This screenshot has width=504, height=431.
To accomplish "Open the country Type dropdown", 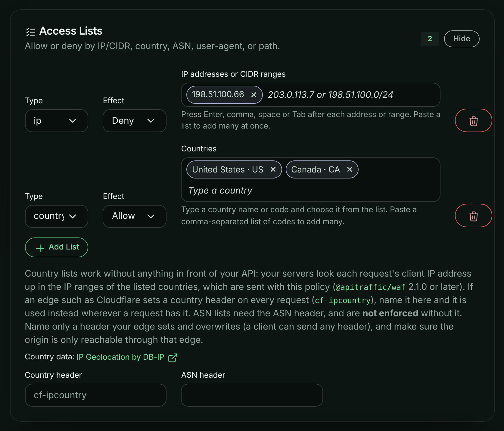I will [57, 216].
